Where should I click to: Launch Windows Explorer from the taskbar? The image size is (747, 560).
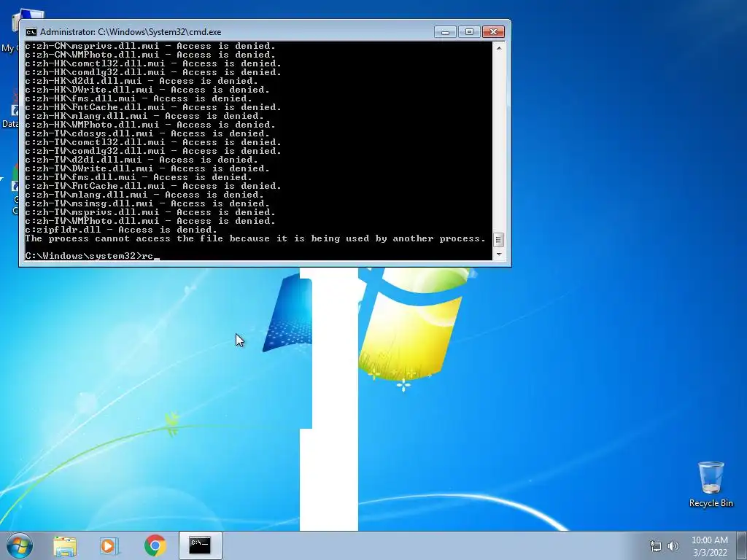point(65,545)
